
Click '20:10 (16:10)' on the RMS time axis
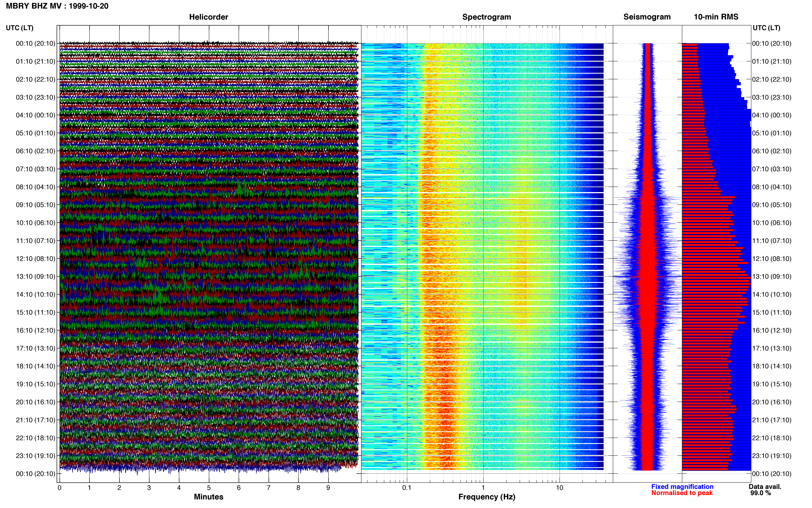pos(772,402)
